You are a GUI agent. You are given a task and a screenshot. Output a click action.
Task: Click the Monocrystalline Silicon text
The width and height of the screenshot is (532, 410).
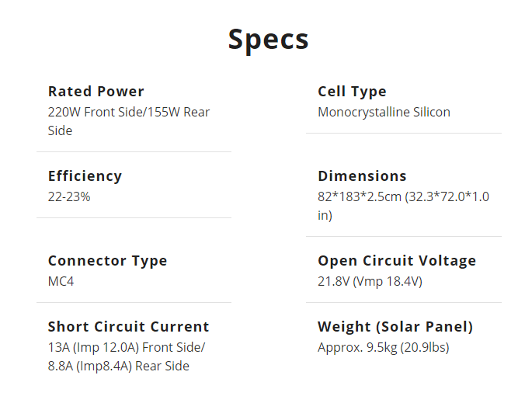pos(384,112)
